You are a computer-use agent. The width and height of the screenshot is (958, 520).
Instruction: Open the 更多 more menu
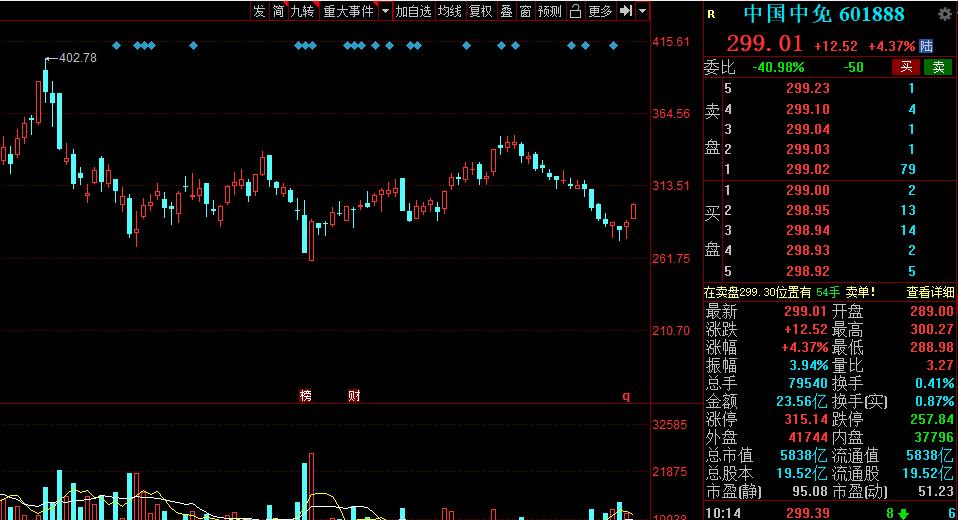pos(601,11)
